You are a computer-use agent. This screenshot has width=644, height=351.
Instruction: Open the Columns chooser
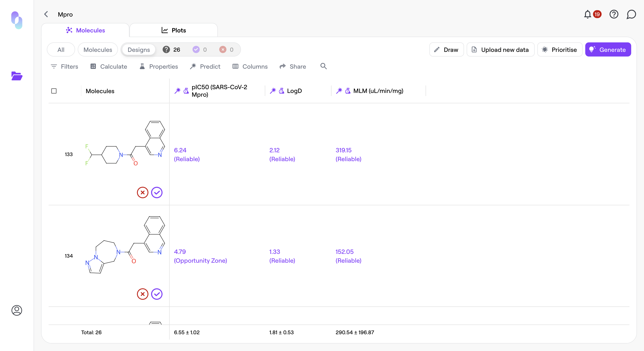tap(250, 66)
